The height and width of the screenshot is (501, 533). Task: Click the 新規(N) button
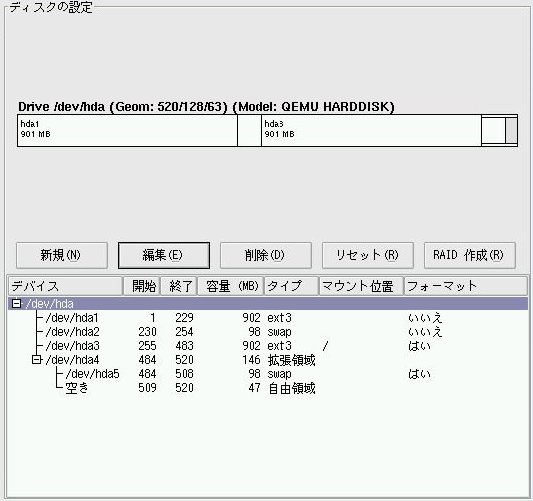[x=62, y=255]
